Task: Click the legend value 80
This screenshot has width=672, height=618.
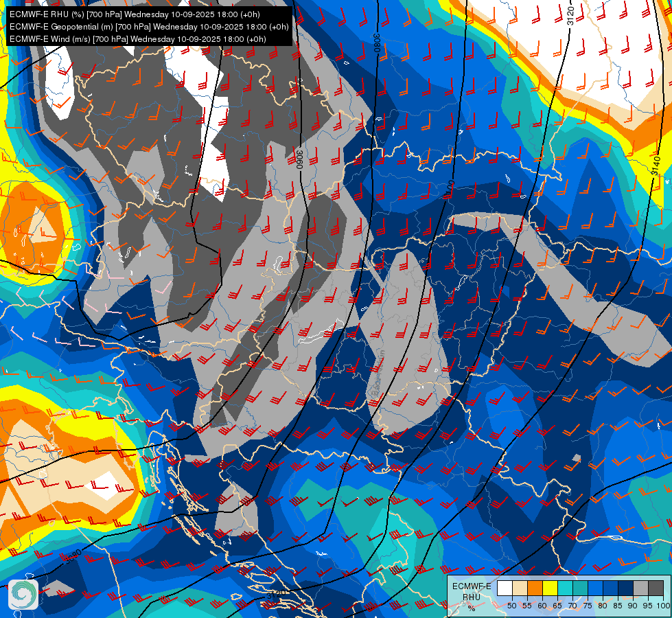Action: (603, 606)
